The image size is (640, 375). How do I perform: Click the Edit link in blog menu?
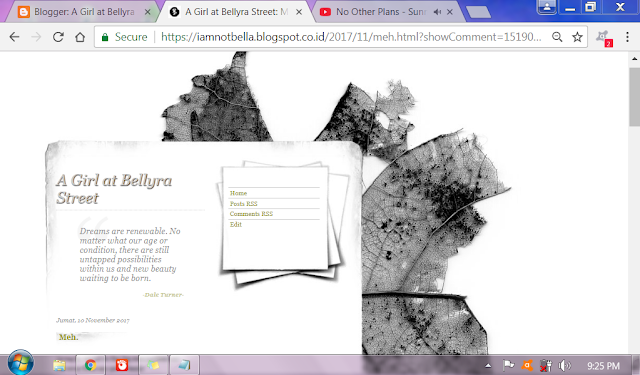pyautogui.click(x=236, y=224)
